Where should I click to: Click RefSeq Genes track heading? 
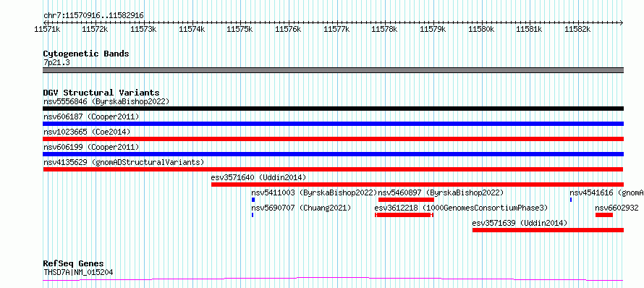click(73, 263)
